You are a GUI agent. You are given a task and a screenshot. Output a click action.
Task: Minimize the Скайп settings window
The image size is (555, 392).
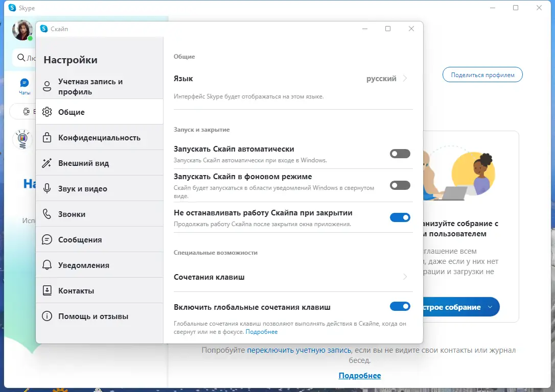coord(365,29)
